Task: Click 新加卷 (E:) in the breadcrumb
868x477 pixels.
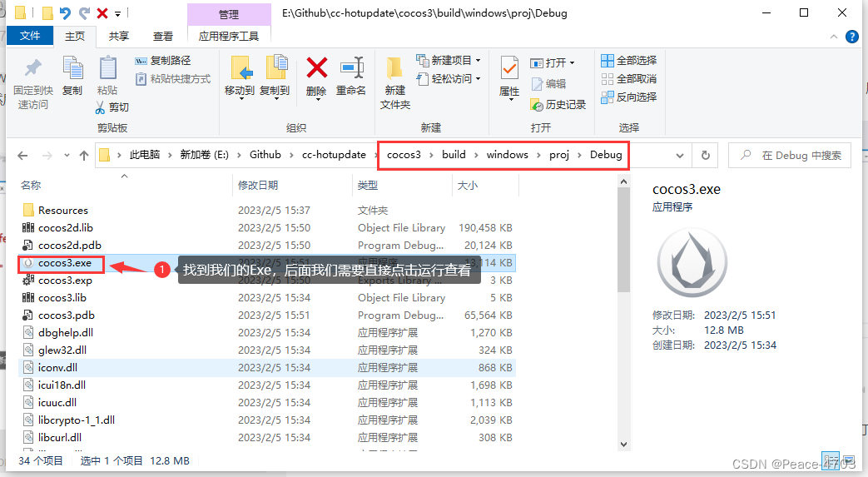Action: (204, 155)
